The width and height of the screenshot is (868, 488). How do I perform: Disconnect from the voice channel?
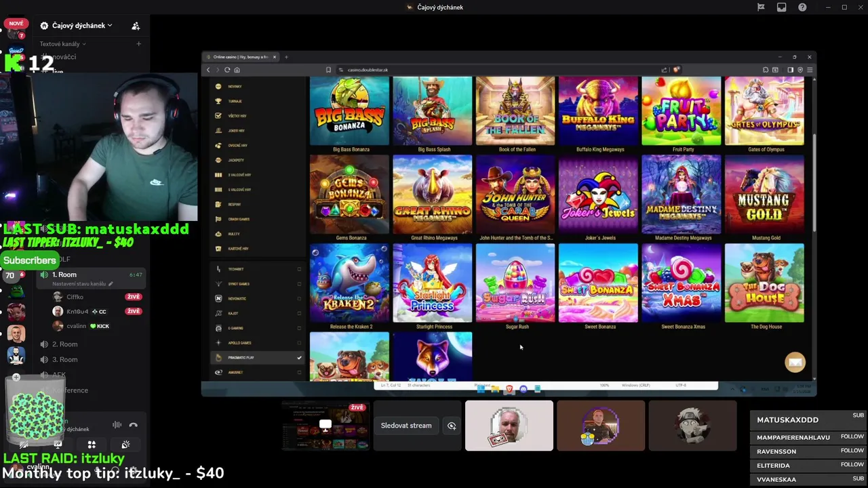(x=133, y=425)
